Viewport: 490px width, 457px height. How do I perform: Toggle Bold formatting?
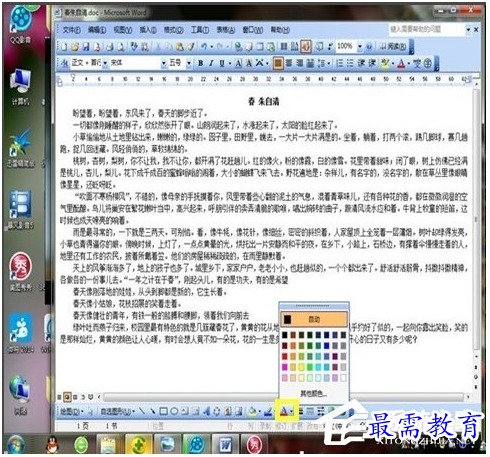pos(201,63)
